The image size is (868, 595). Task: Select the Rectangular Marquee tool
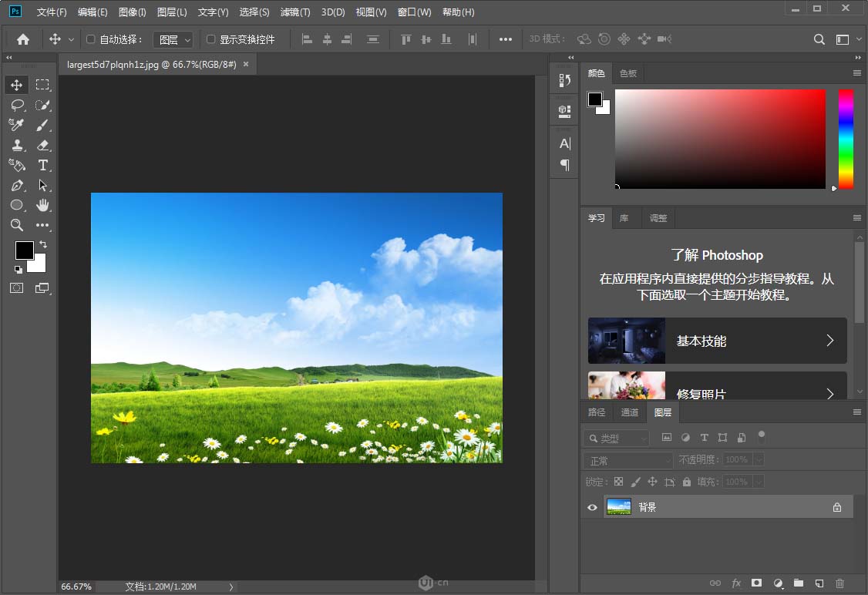[x=42, y=85]
